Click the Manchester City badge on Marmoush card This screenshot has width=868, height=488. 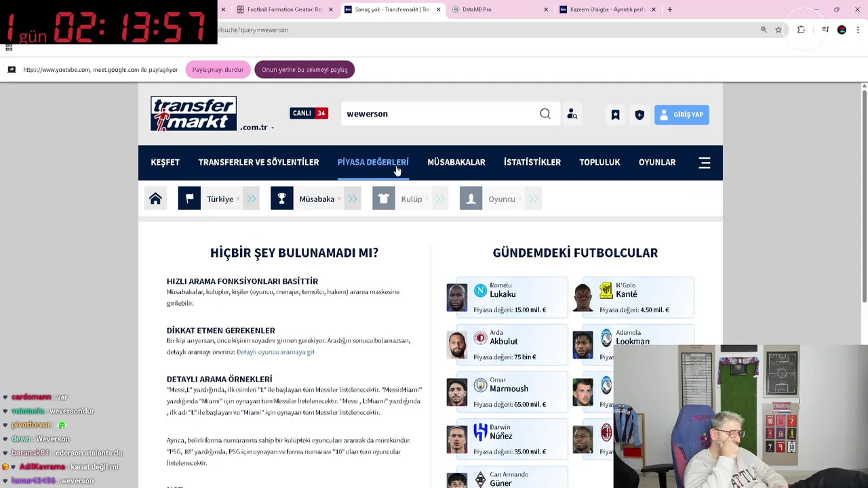point(480,386)
